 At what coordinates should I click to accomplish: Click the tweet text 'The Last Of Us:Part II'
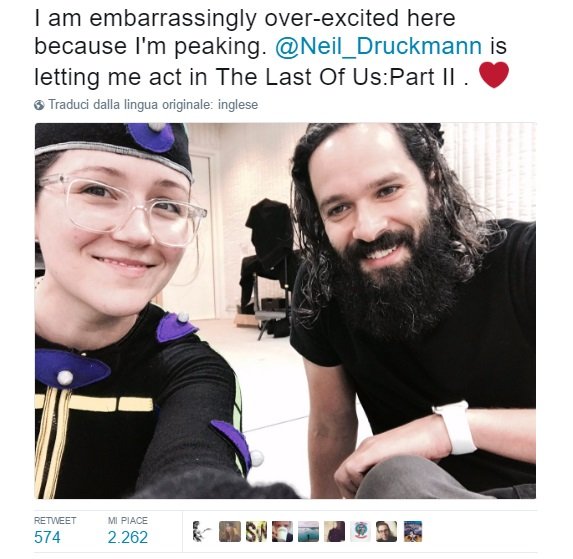point(336,77)
